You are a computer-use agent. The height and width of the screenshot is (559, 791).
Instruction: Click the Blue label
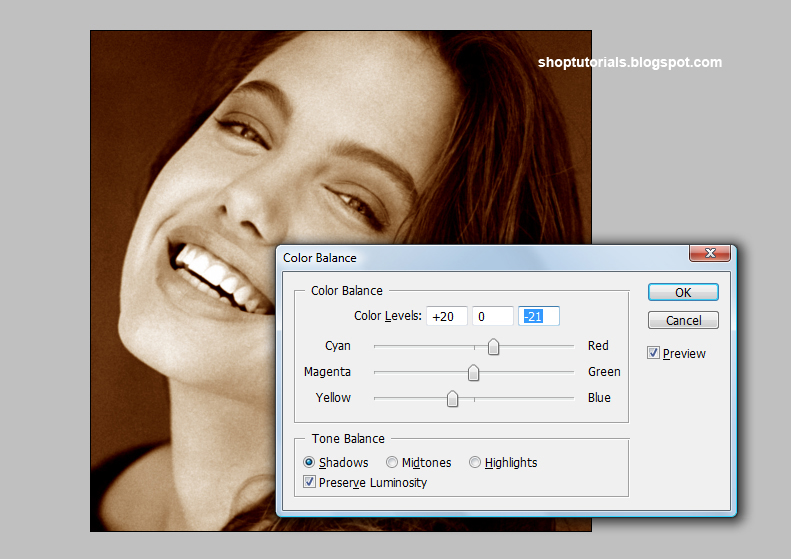[x=599, y=398]
